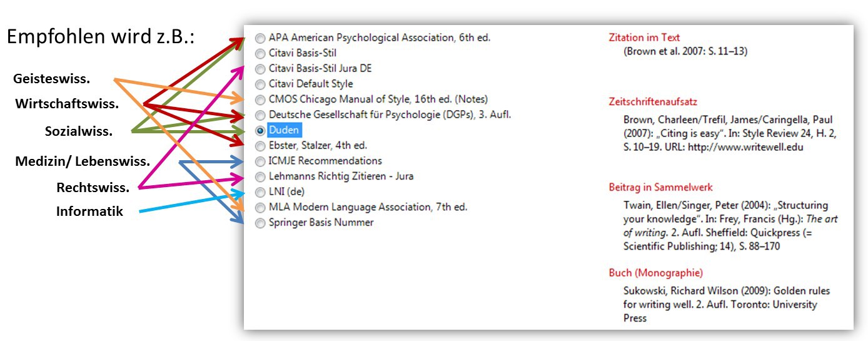The height and width of the screenshot is (341, 868).
Task: Click the Buch (Monographie) preview heading
Action: tap(655, 273)
